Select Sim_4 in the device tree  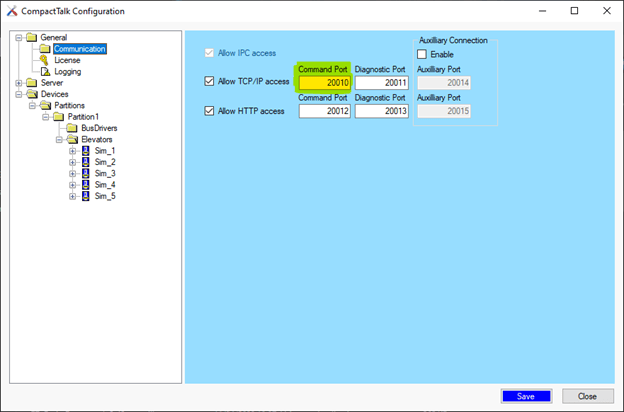pos(105,185)
